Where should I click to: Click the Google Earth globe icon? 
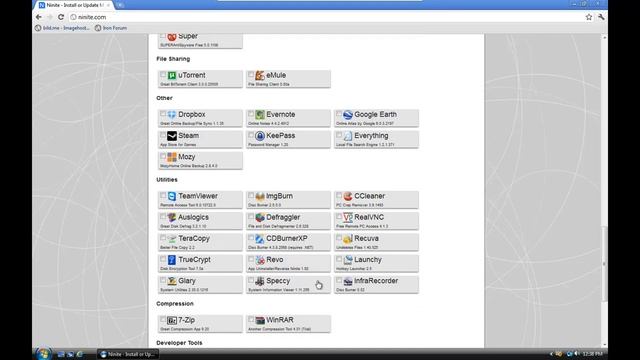coord(348,114)
